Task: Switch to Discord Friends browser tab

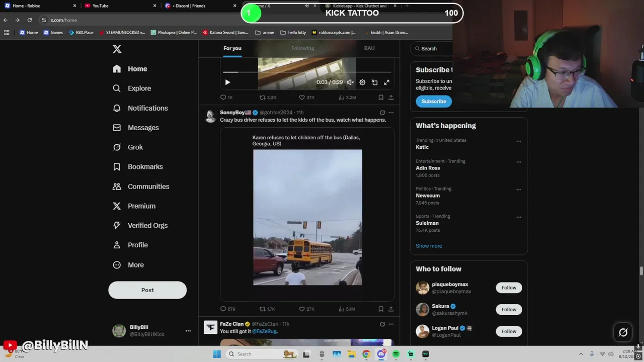Action: tap(200, 6)
